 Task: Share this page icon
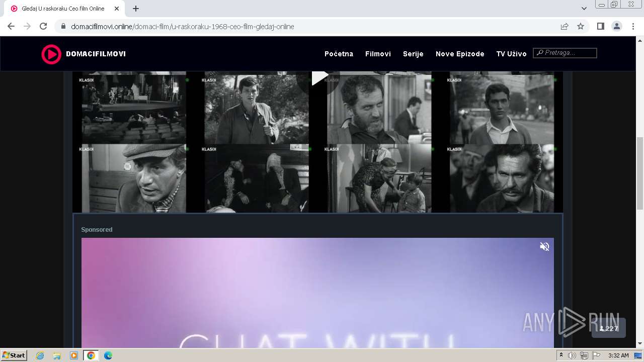pyautogui.click(x=565, y=26)
